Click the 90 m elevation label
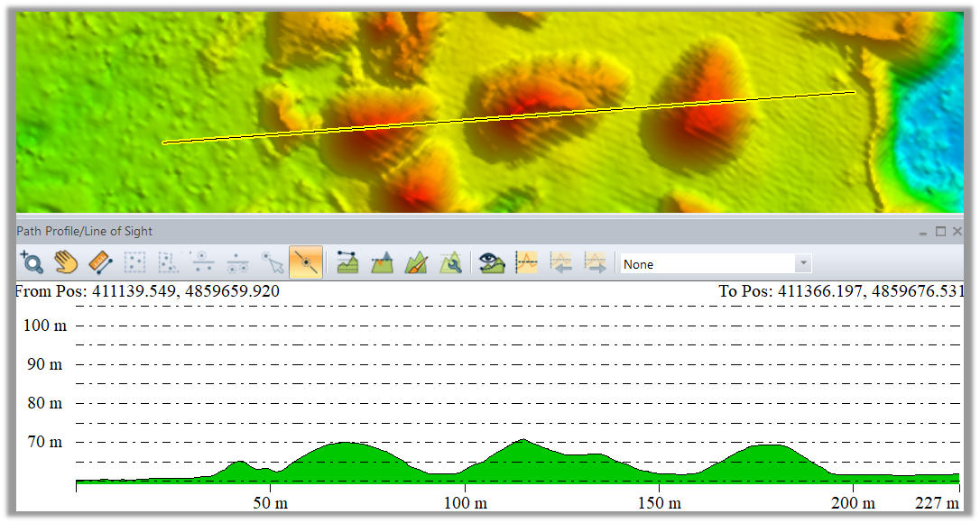The height and width of the screenshot is (523, 980). tap(45, 364)
